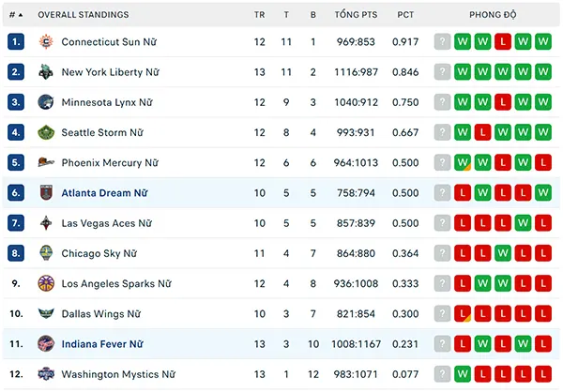Click the score total 936:1008
Screen dimensions: 563x392
coord(356,283)
